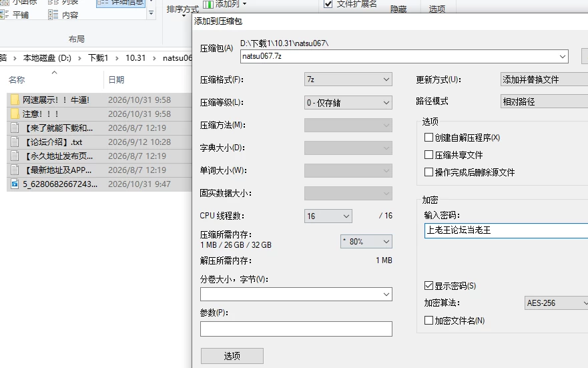This screenshot has width=588, height=368.
Task: Expand archive name natsu067.7z dropdown arrow
Action: [563, 57]
